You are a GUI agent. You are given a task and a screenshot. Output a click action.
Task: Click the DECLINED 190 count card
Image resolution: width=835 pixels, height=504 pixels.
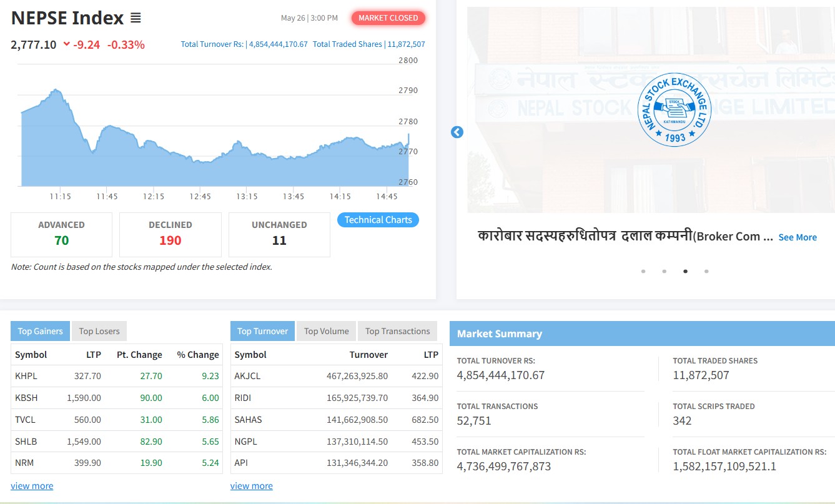[170, 234]
